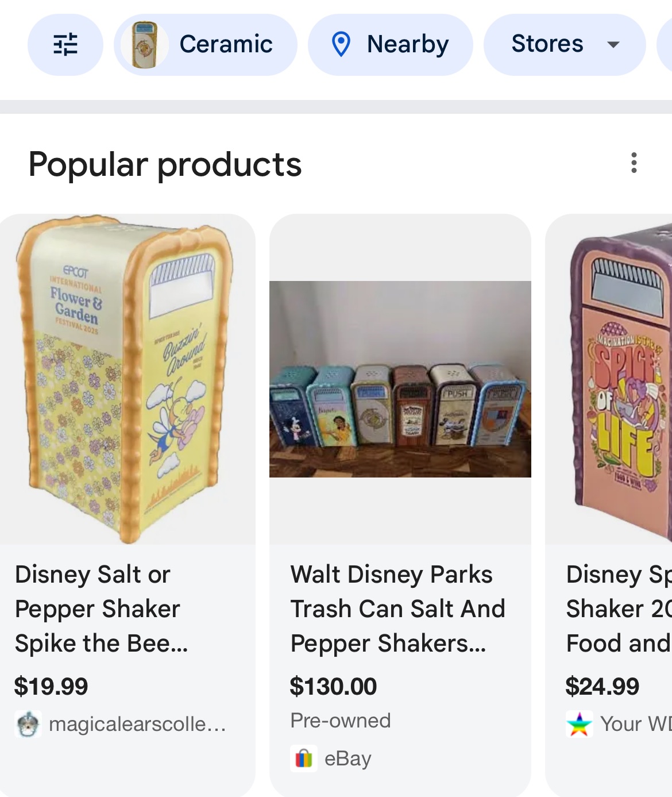672x797 pixels.
Task: Expand the Stores dropdown
Action: pos(547,44)
